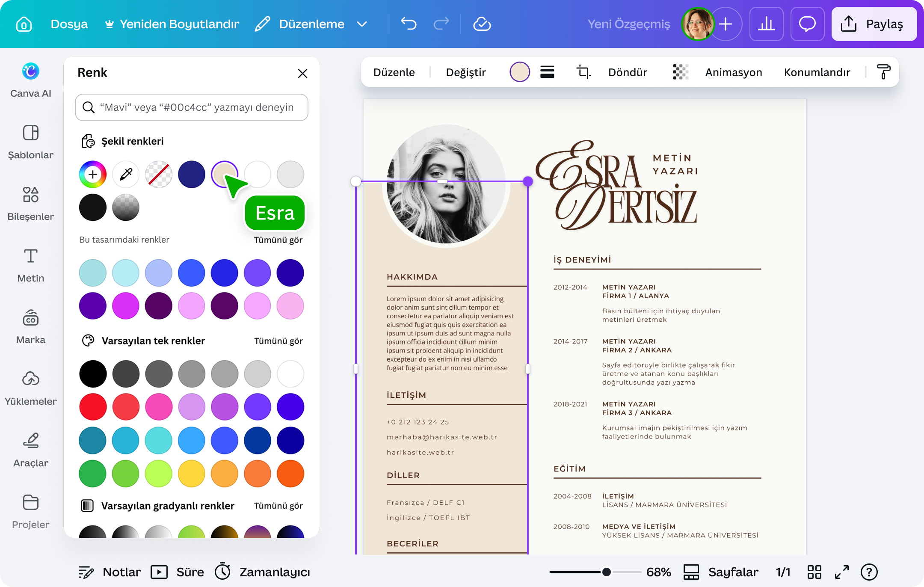This screenshot has height=587, width=924.
Task: Enter fullscreen with the expand arrows icon
Action: [842, 572]
